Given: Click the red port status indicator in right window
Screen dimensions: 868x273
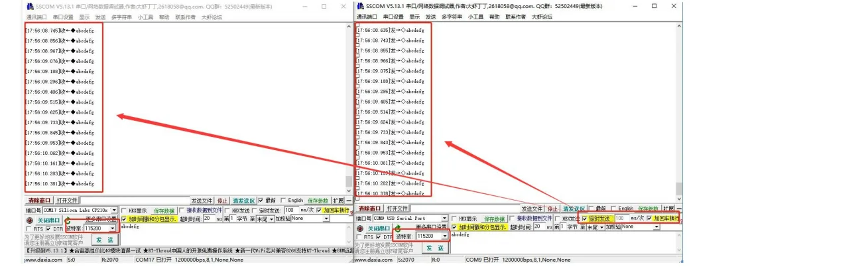Looking at the screenshot, I should tap(360, 228).
